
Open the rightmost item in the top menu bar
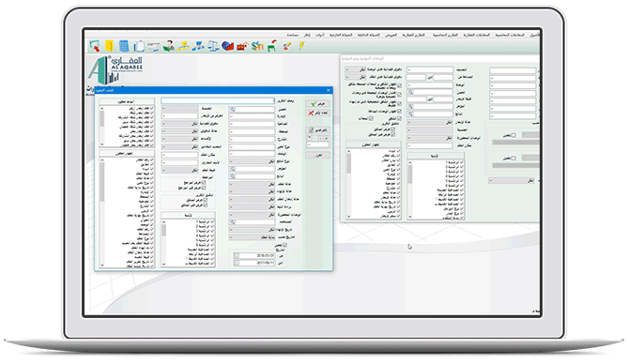click(534, 36)
